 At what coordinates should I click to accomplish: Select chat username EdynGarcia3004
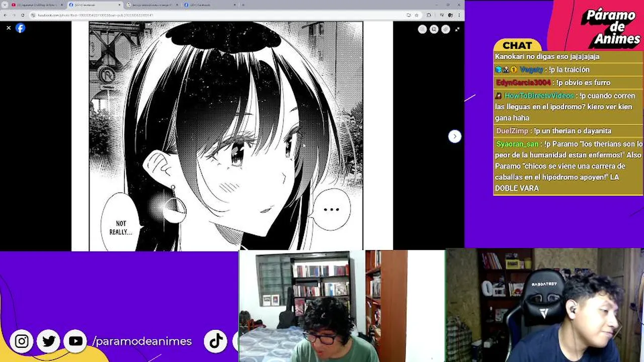click(523, 82)
